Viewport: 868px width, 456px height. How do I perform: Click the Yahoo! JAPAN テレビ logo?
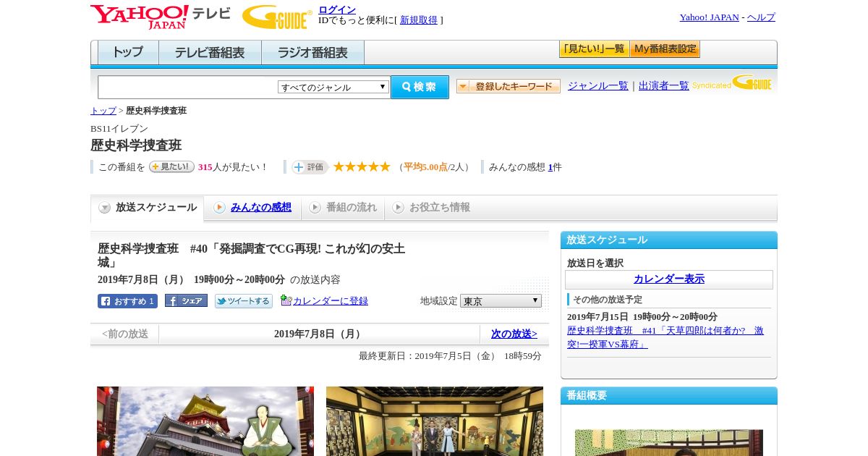[x=161, y=17]
